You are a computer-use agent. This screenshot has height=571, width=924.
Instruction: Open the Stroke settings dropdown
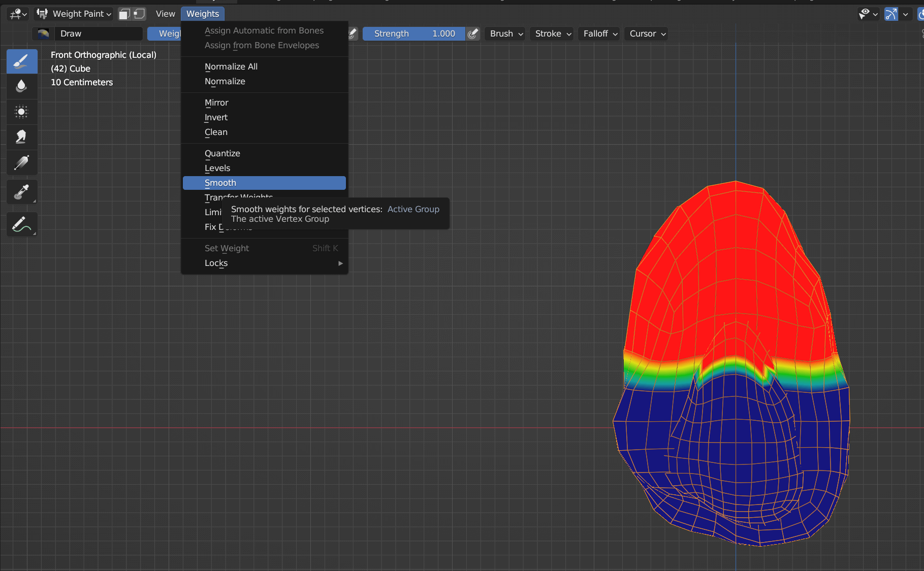pos(553,33)
